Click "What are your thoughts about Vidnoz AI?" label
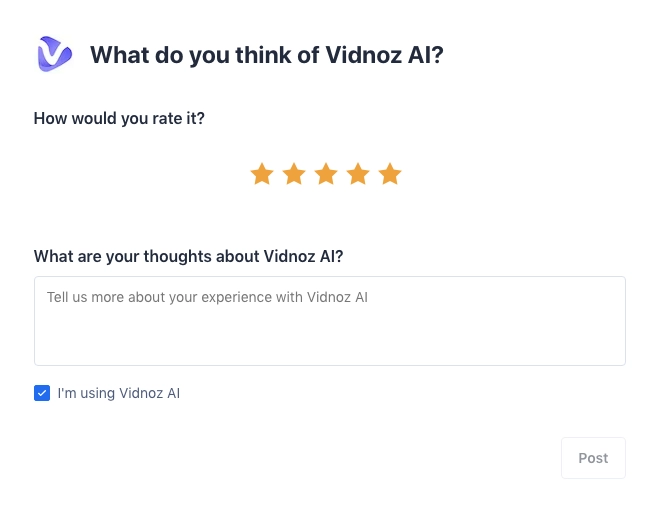The height and width of the screenshot is (513, 659). [x=188, y=256]
